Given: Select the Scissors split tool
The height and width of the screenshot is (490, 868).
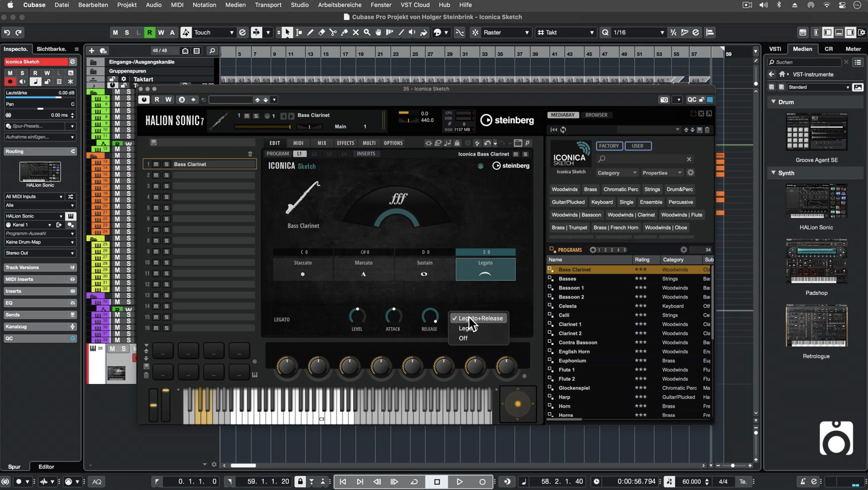Looking at the screenshot, I should (x=333, y=32).
